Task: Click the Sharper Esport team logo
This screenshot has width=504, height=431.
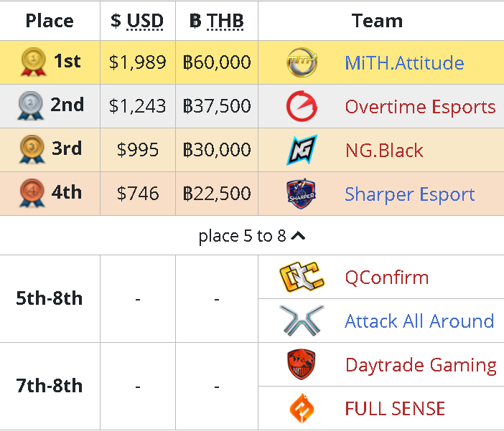Action: (302, 194)
